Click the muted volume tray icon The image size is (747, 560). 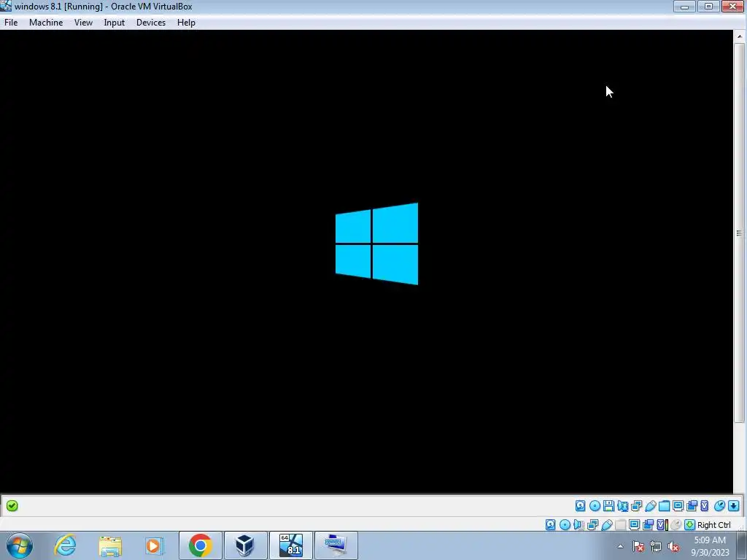tap(673, 546)
